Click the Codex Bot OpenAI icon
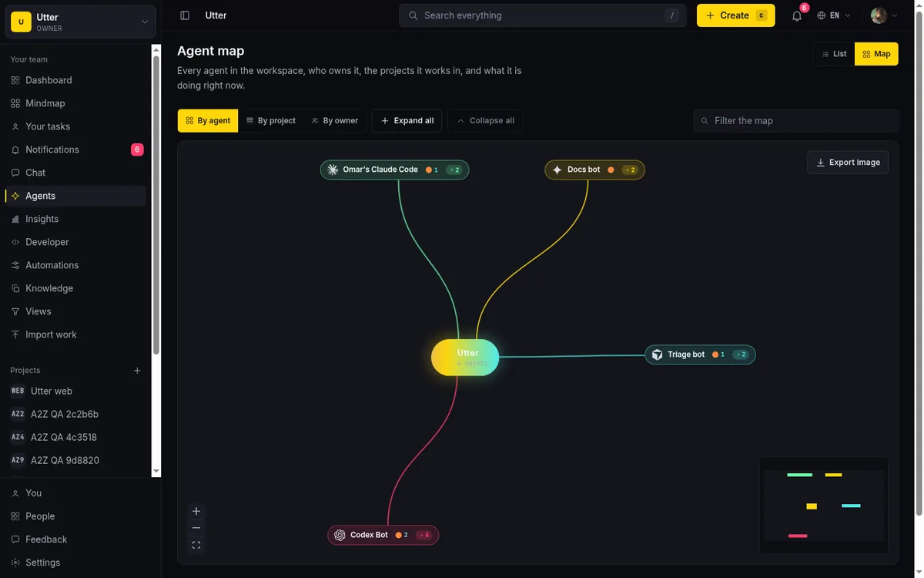This screenshot has height=578, width=924. (x=340, y=535)
